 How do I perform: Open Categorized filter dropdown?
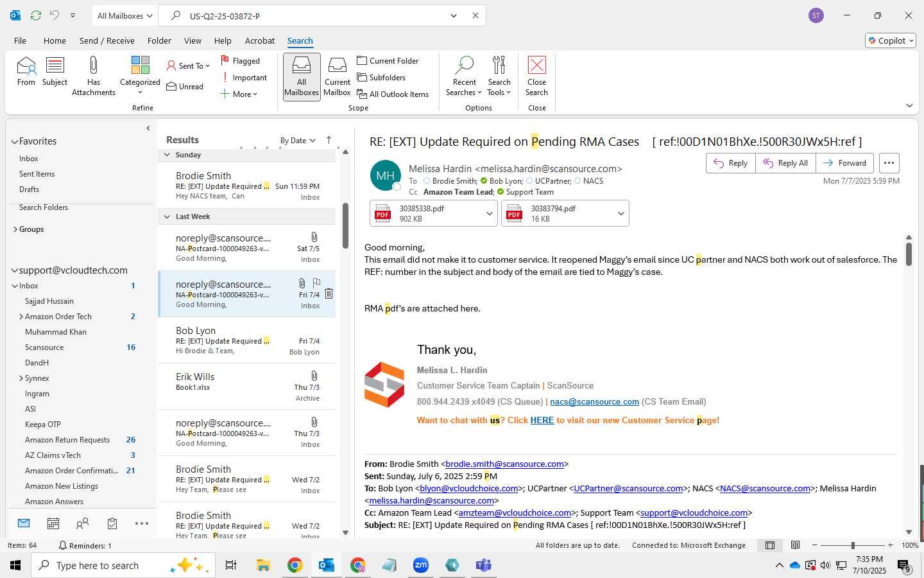[140, 76]
